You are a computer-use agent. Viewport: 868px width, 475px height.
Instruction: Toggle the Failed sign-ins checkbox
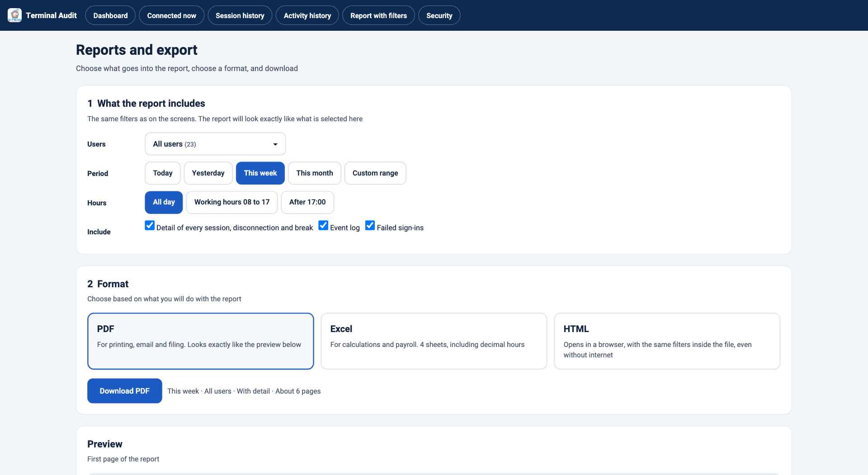click(370, 225)
